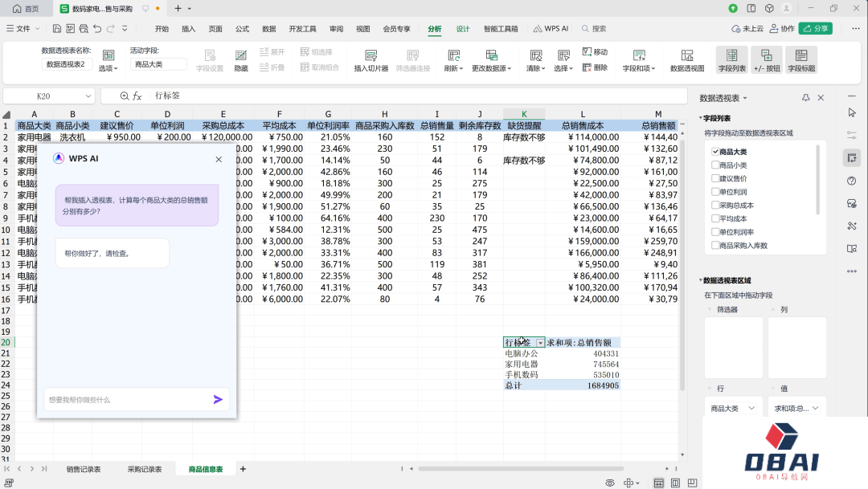The image size is (868, 489).
Task: Check the 商品小类 field checkbox
Action: 715,165
